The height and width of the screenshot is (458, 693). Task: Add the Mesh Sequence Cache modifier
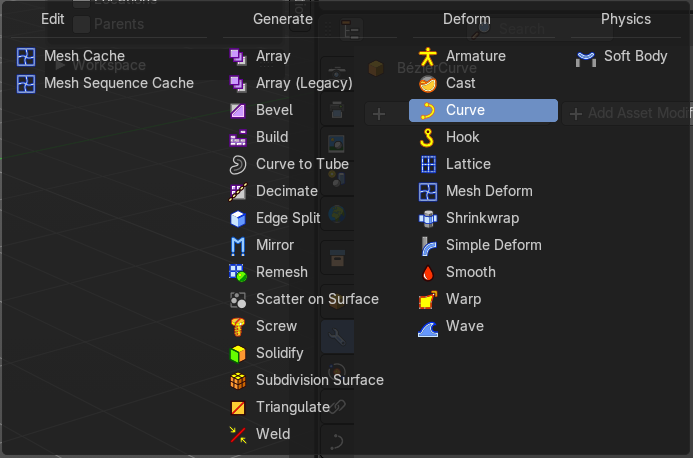tap(105, 83)
